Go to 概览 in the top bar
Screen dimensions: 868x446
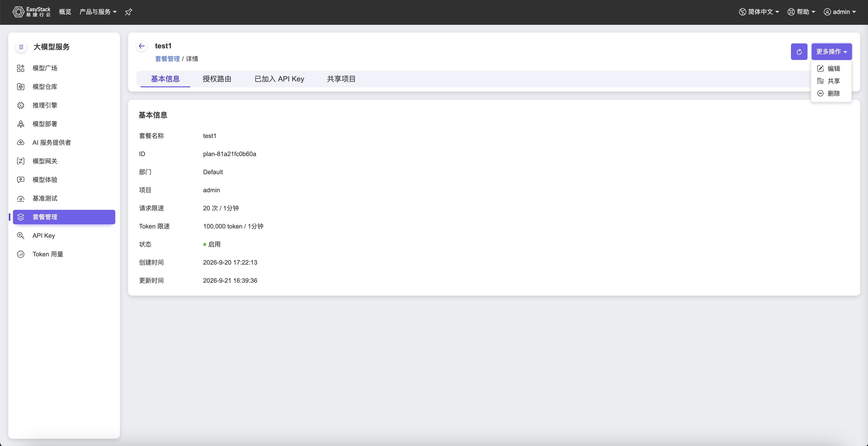65,12
